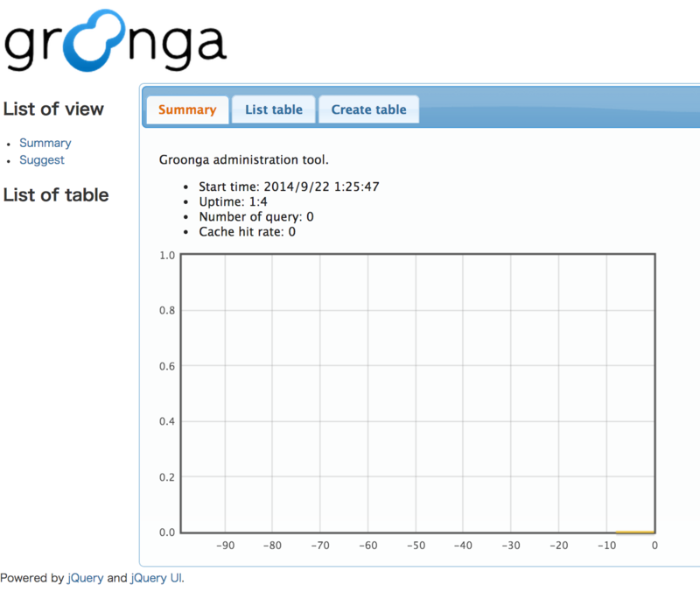Screen dimensions: 700x592
Task: Click 'Groonga administration tool.' text
Action: [x=244, y=159]
